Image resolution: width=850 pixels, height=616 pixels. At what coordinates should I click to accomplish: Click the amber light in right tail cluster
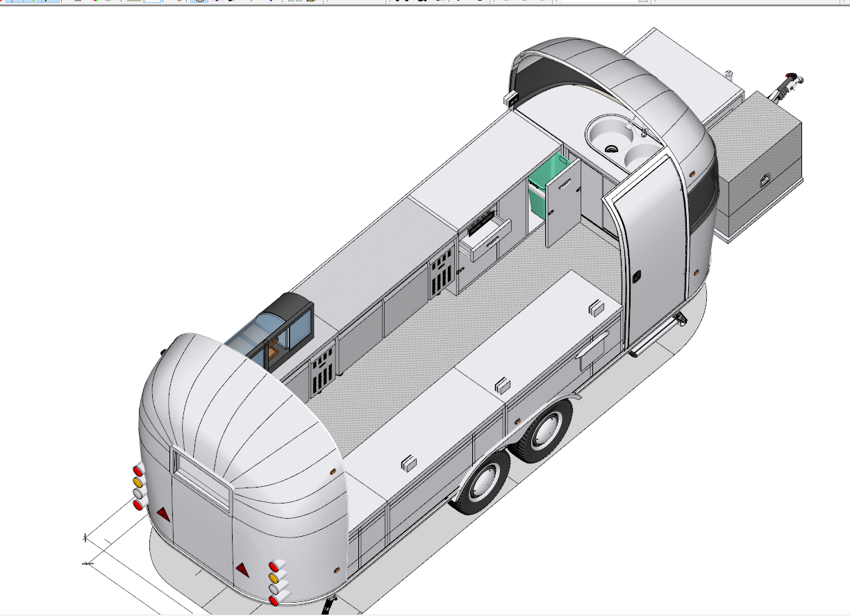pos(274,578)
